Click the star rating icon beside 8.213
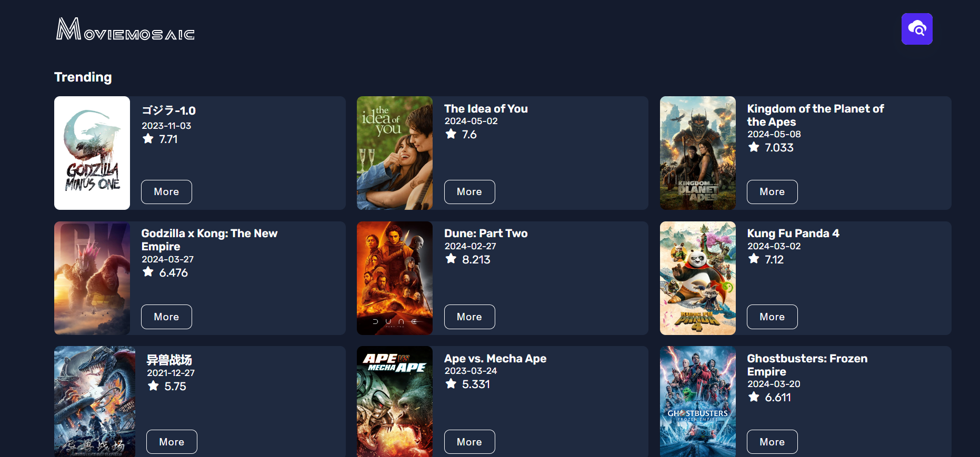 click(x=451, y=259)
